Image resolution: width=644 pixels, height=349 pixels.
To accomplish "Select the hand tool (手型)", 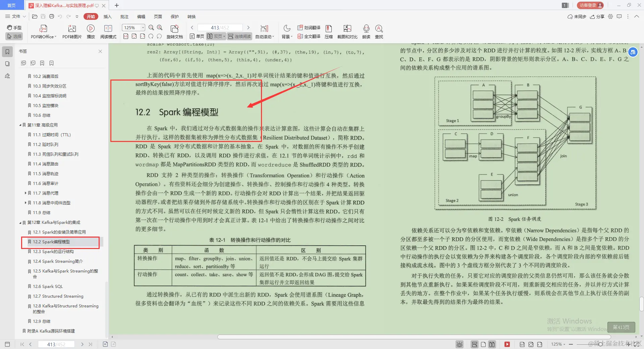I will tap(14, 28).
